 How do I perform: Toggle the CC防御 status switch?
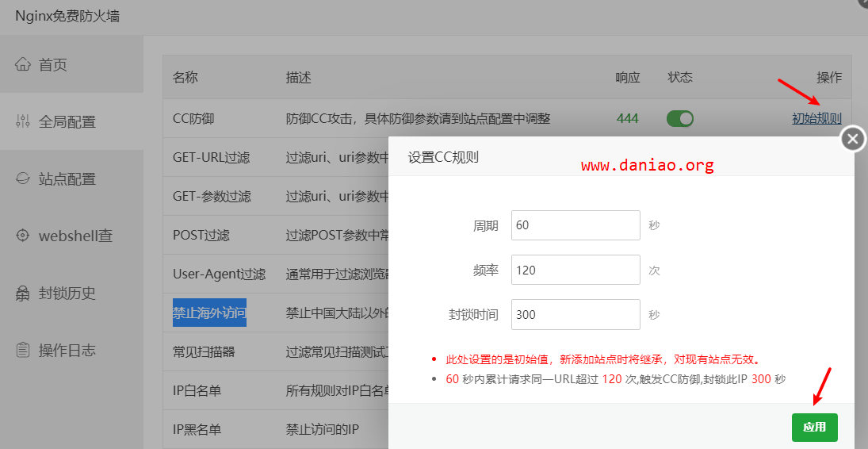[x=680, y=119]
